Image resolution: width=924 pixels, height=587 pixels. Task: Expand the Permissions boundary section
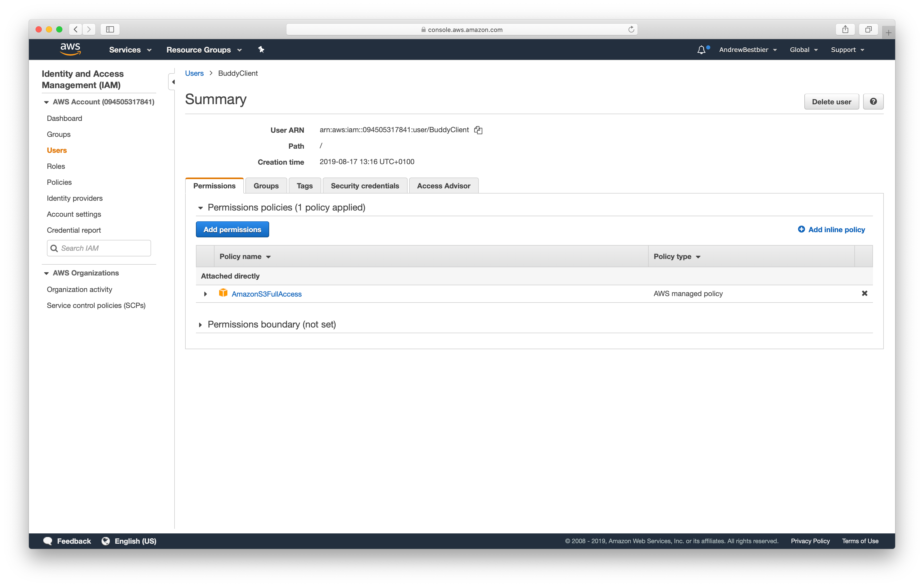pyautogui.click(x=200, y=325)
